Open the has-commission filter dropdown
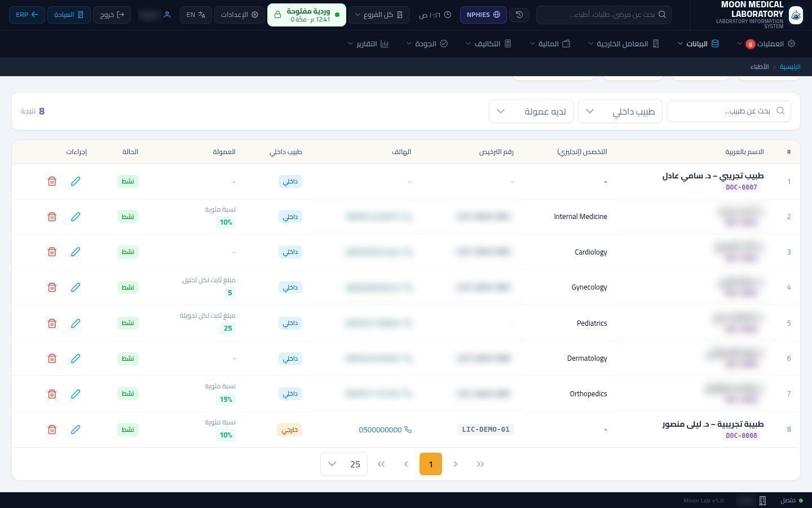The width and height of the screenshot is (812, 508). tap(531, 111)
